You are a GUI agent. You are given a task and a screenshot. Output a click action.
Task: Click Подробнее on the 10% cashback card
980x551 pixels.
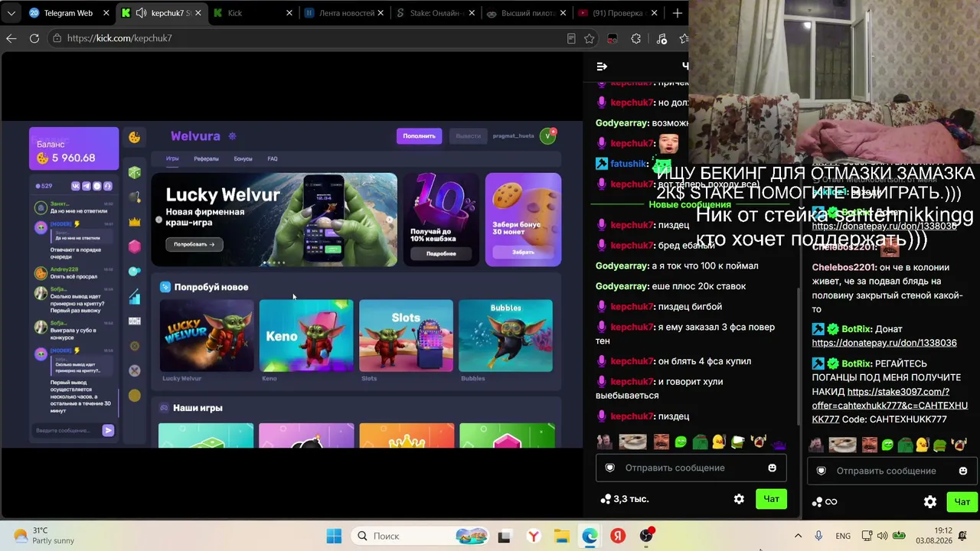coord(441,253)
